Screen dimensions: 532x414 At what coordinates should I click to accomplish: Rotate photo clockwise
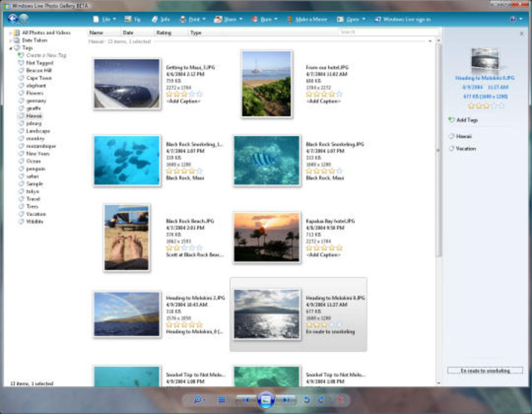pyautogui.click(x=321, y=400)
